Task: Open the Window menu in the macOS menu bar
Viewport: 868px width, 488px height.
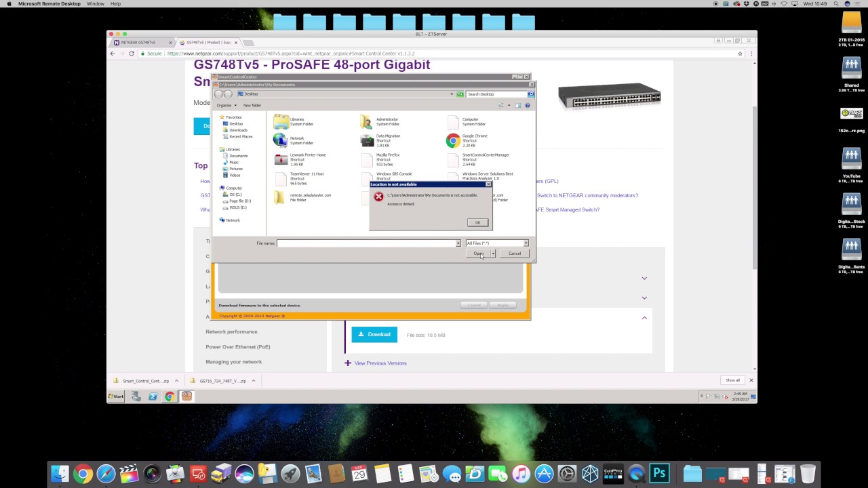Action: pos(96,4)
